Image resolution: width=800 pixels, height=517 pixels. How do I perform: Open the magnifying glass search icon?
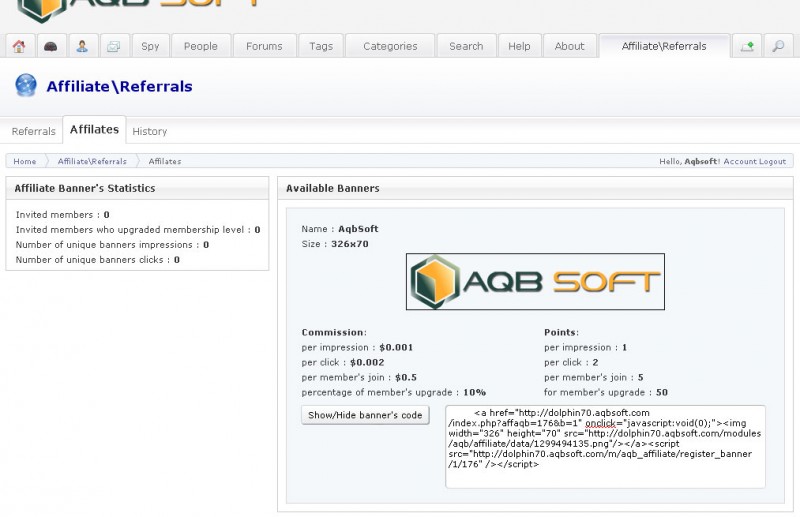click(778, 46)
